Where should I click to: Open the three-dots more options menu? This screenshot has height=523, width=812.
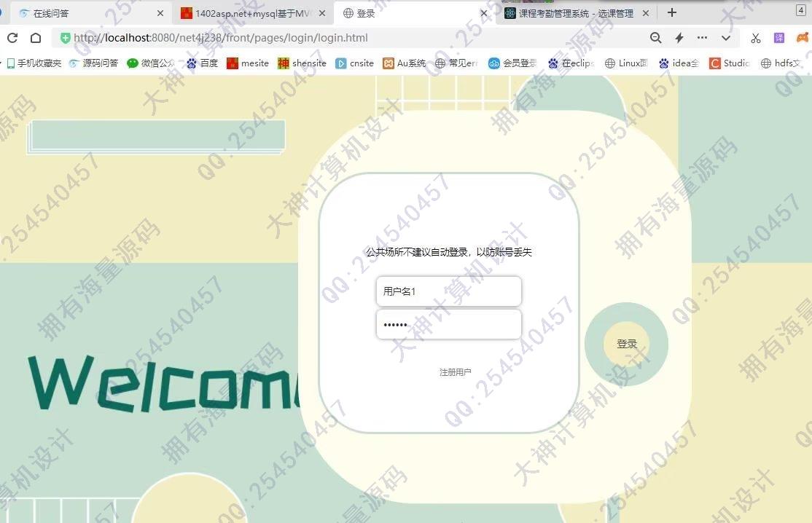coord(702,38)
